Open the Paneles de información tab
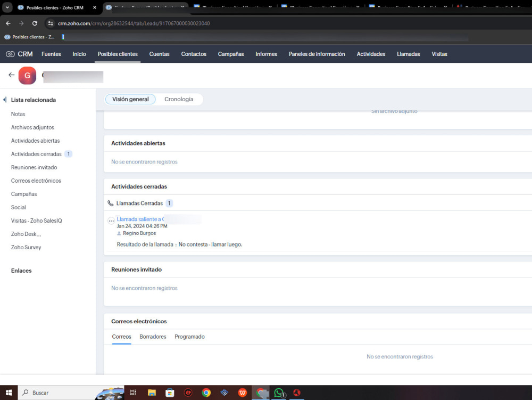This screenshot has width=532, height=400. click(x=317, y=54)
